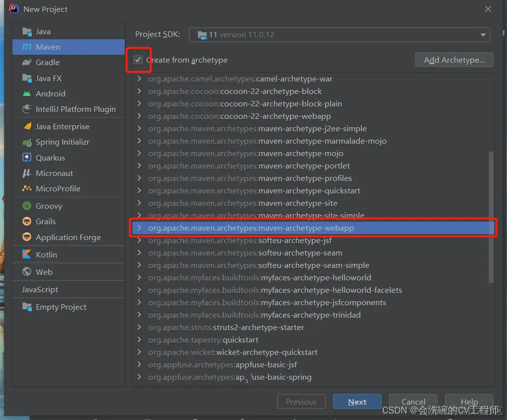This screenshot has height=420, width=507.
Task: Click the Quarkus icon
Action: click(27, 158)
